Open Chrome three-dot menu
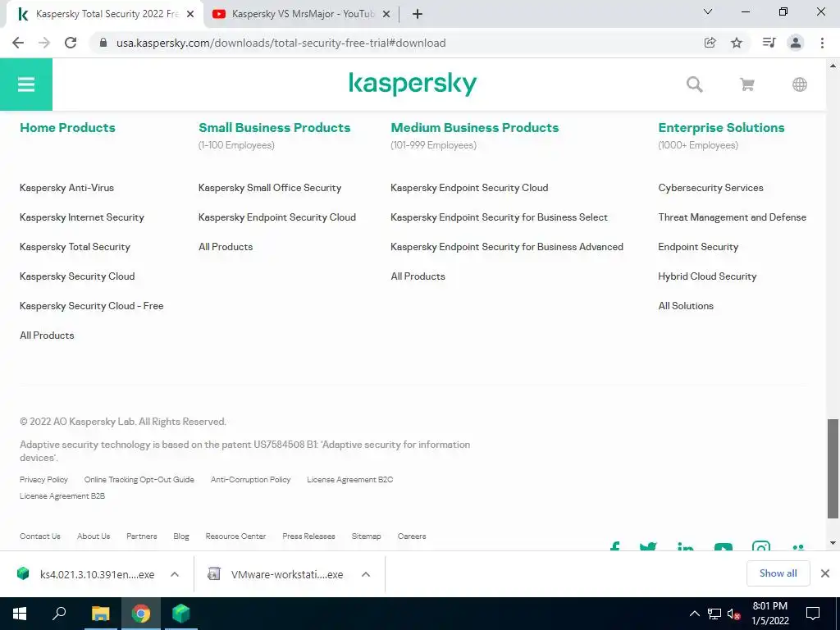 822,43
